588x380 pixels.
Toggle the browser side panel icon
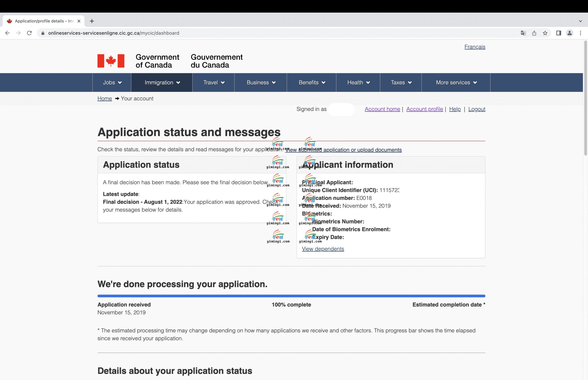pos(559,33)
